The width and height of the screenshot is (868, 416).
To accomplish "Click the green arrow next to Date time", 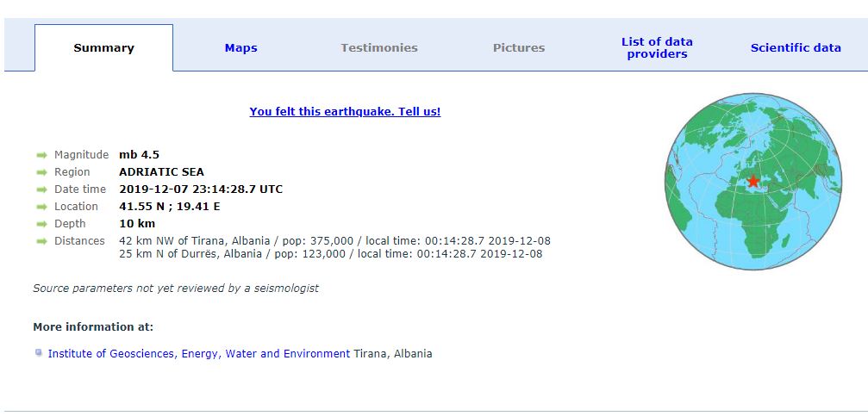I will (41, 189).
